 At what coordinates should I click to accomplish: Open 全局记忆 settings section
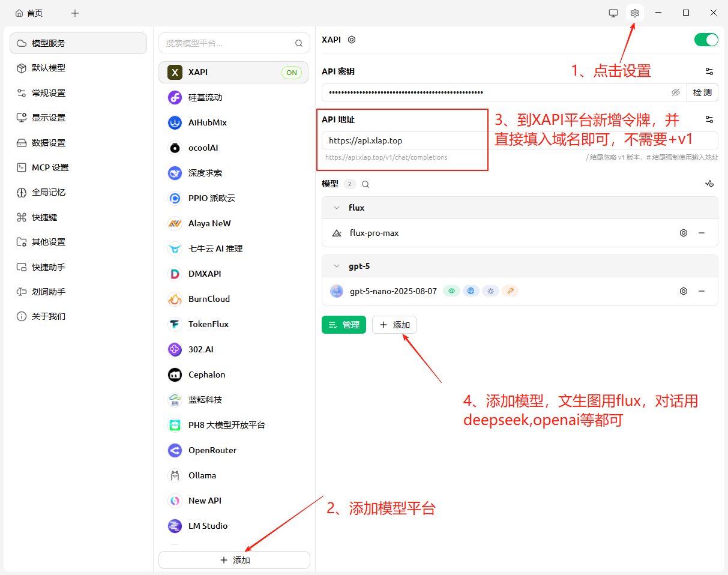(78, 192)
